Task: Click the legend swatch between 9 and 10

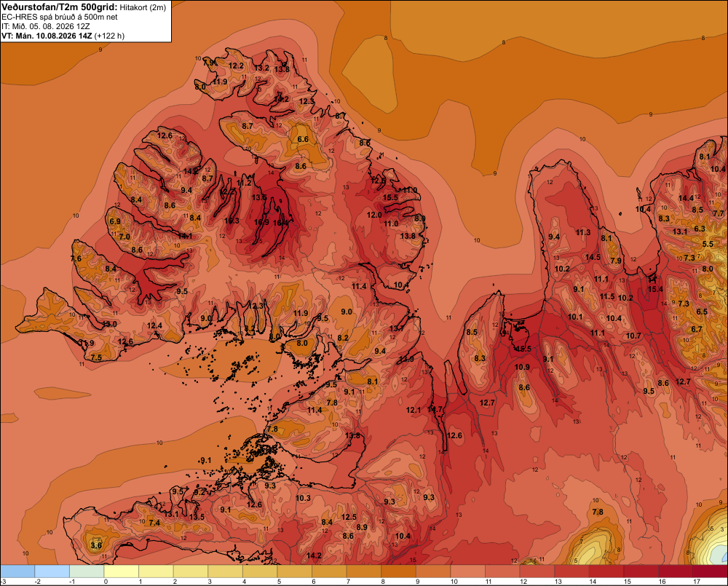Action: pos(432,571)
